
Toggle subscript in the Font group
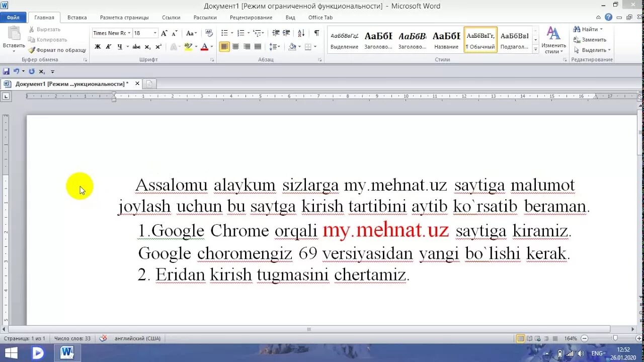click(x=147, y=47)
